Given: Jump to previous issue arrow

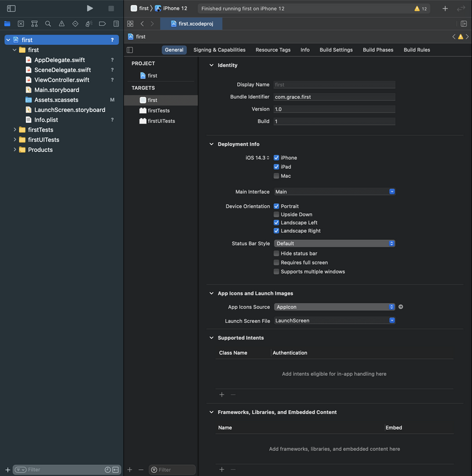Looking at the screenshot, I should (454, 37).
